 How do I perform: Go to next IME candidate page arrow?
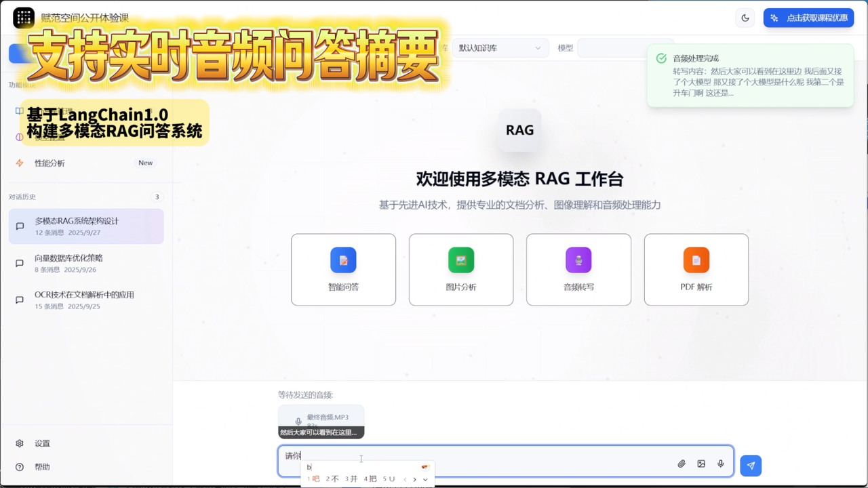tap(415, 479)
